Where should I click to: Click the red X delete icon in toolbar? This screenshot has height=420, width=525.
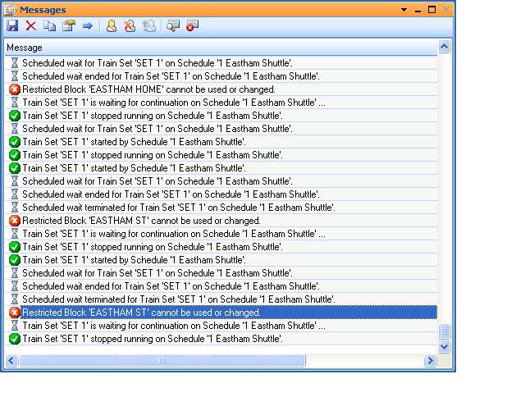[x=31, y=26]
